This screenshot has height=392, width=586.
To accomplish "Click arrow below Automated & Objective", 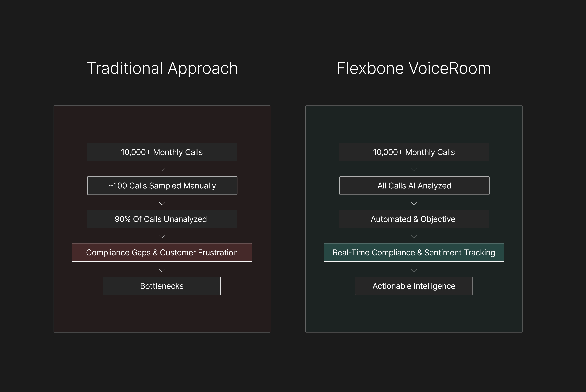I will tap(414, 234).
